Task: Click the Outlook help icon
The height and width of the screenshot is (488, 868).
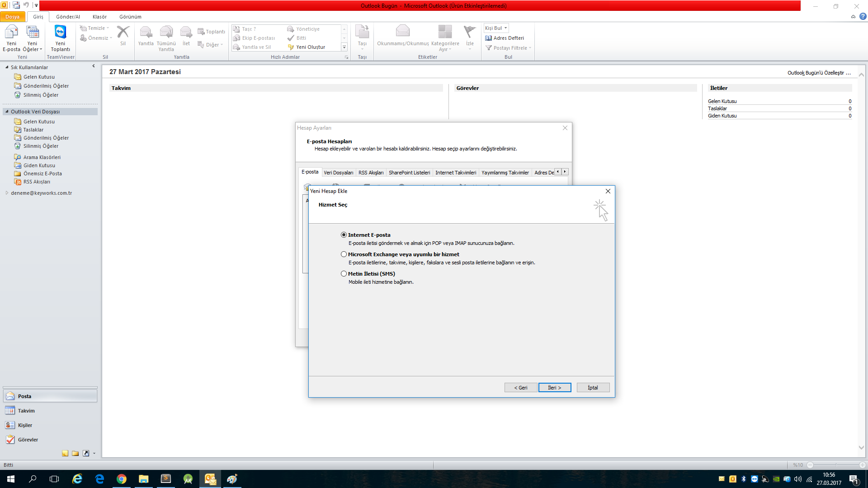Action: tap(863, 16)
